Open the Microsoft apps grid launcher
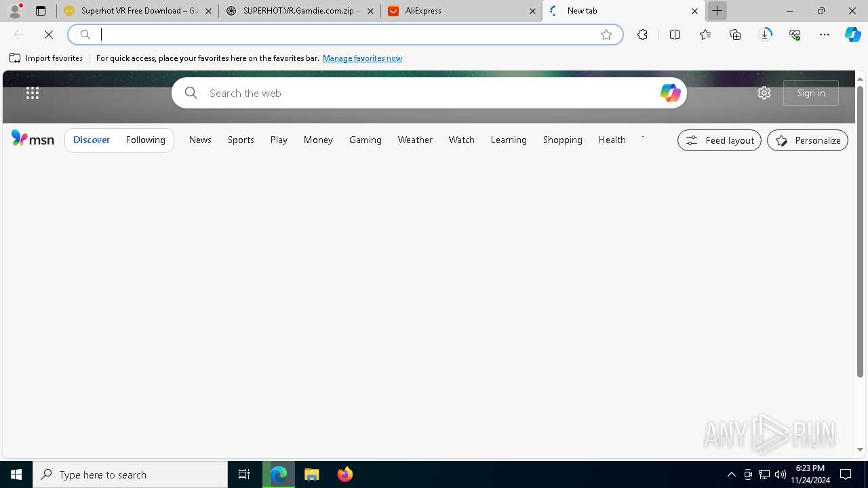This screenshot has height=488, width=868. pyautogui.click(x=32, y=93)
